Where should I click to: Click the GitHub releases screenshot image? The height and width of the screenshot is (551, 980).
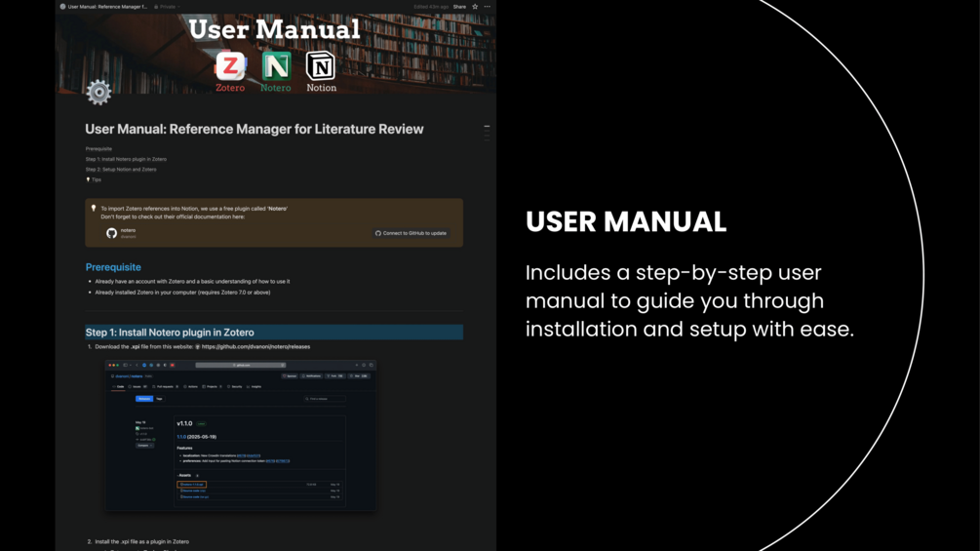(241, 435)
